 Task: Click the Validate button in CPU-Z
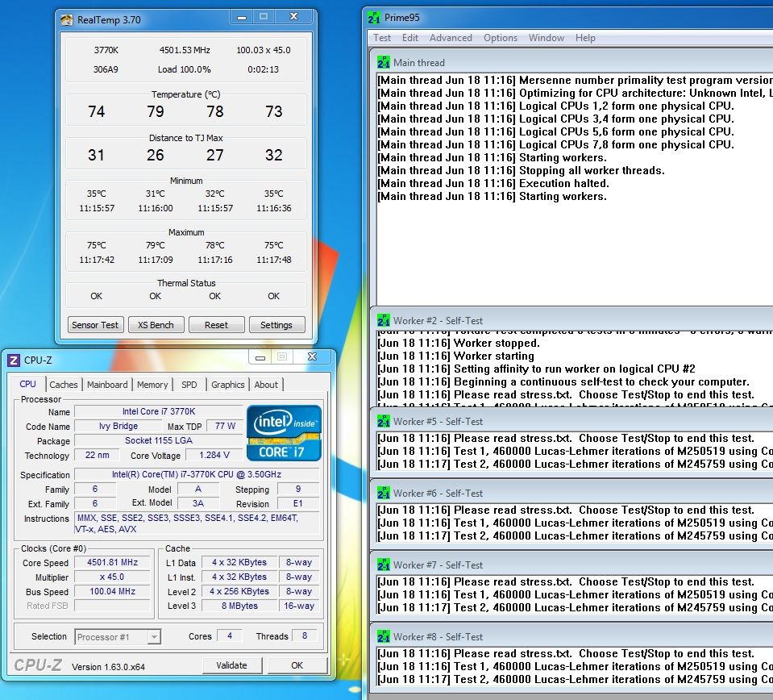(231, 665)
